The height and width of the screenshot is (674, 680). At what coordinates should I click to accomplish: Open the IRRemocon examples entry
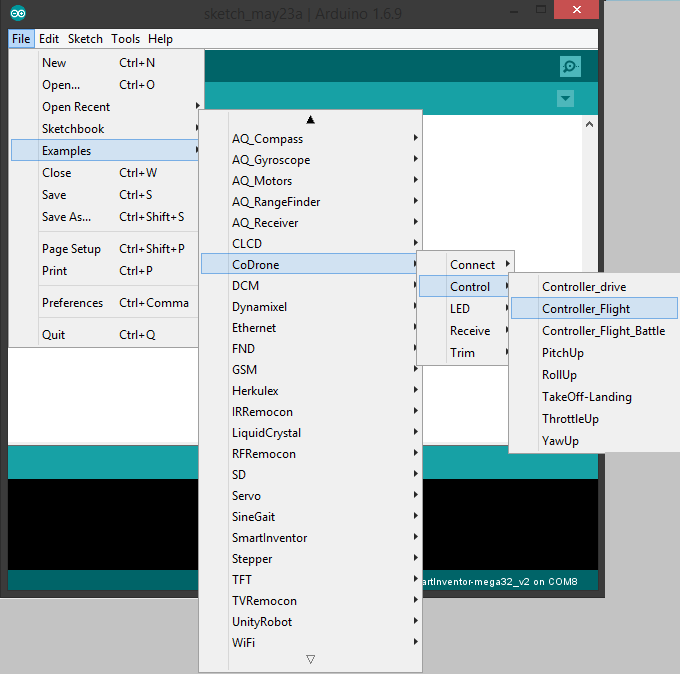(310, 412)
